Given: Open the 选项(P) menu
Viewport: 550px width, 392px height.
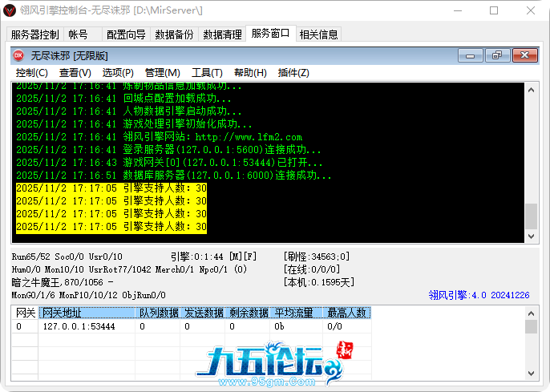Looking at the screenshot, I should coord(118,73).
